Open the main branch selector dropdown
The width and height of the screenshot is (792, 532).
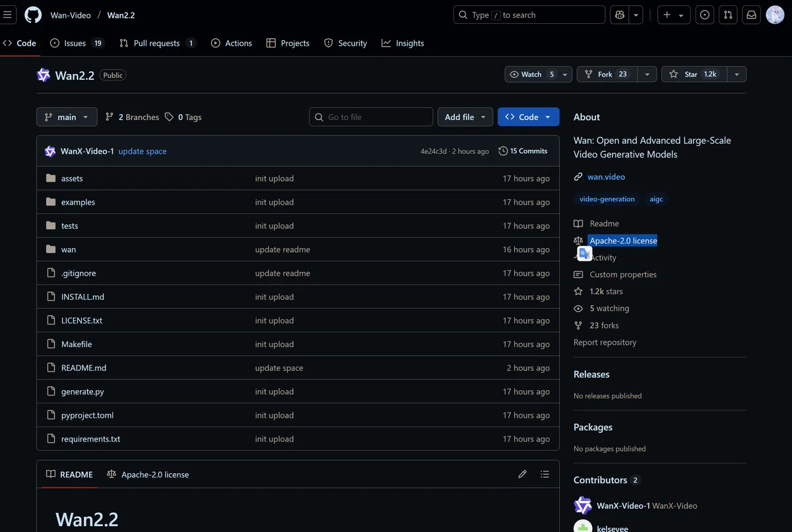[x=67, y=117]
